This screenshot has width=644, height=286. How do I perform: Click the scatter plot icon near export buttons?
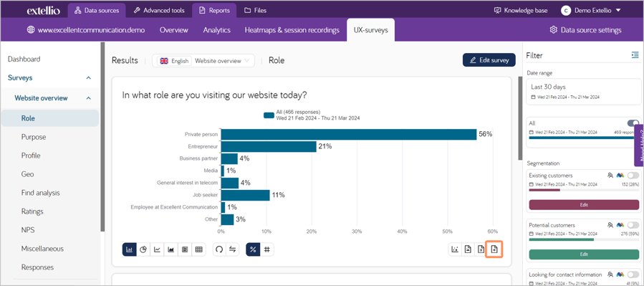(x=455, y=249)
